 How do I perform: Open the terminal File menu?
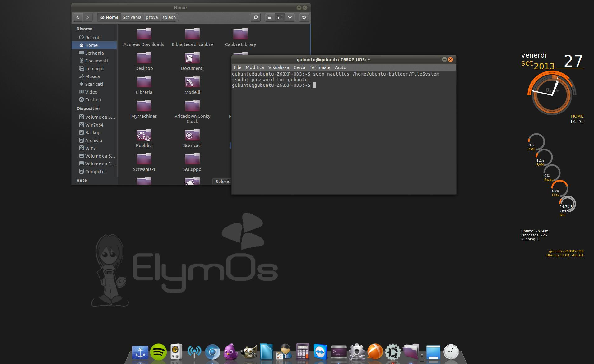(x=238, y=67)
